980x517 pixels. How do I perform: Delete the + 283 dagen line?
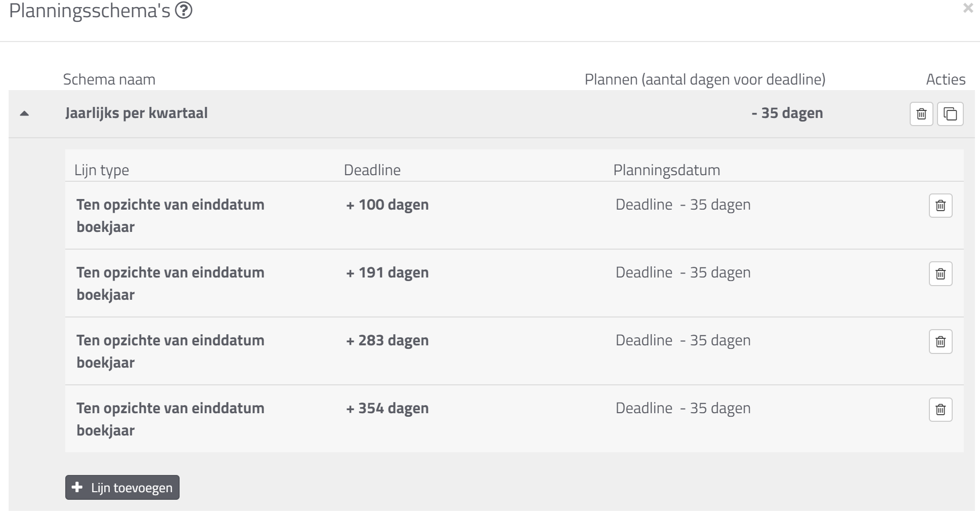(941, 341)
